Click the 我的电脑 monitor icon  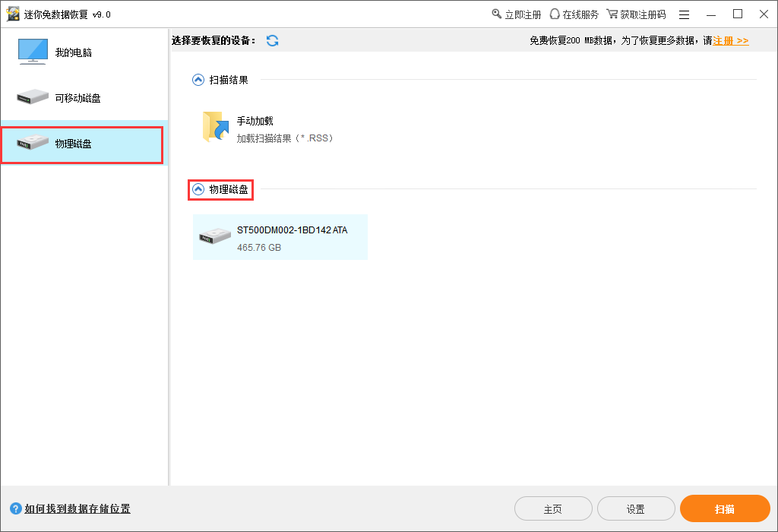pos(33,52)
